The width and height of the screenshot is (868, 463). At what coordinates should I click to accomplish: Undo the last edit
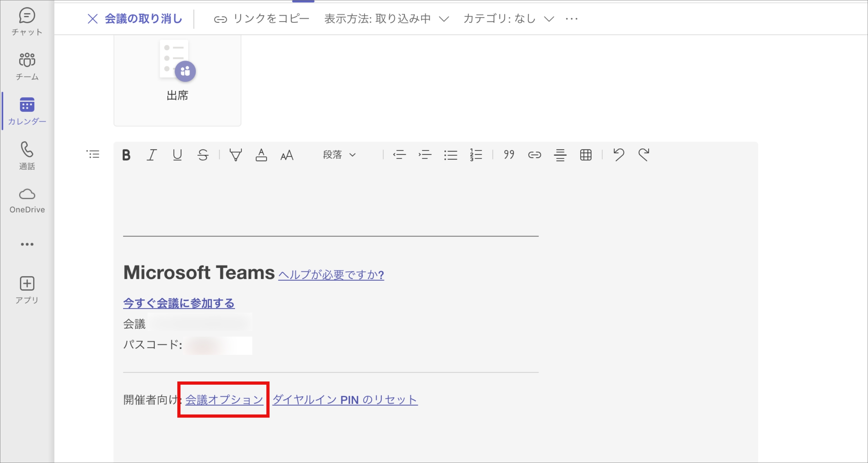619,155
